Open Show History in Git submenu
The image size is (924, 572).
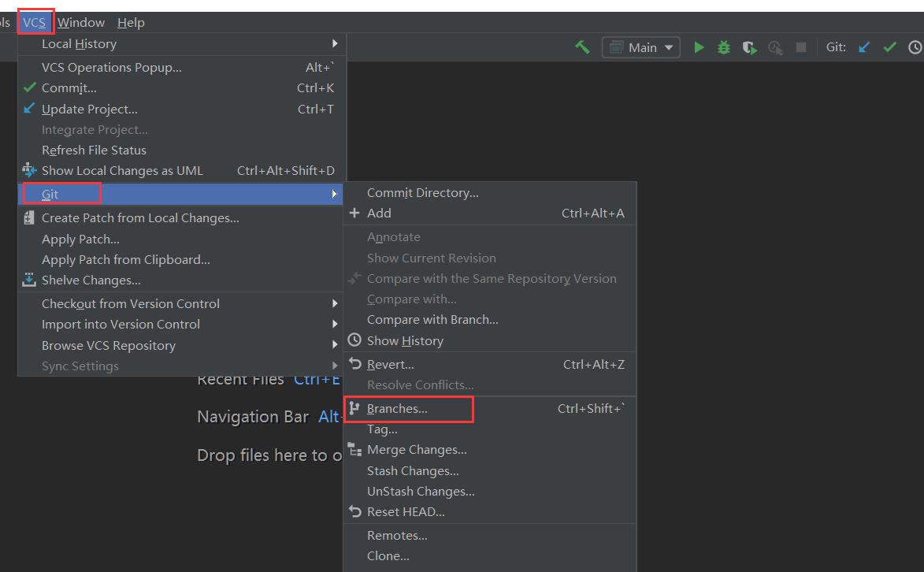tap(490, 341)
